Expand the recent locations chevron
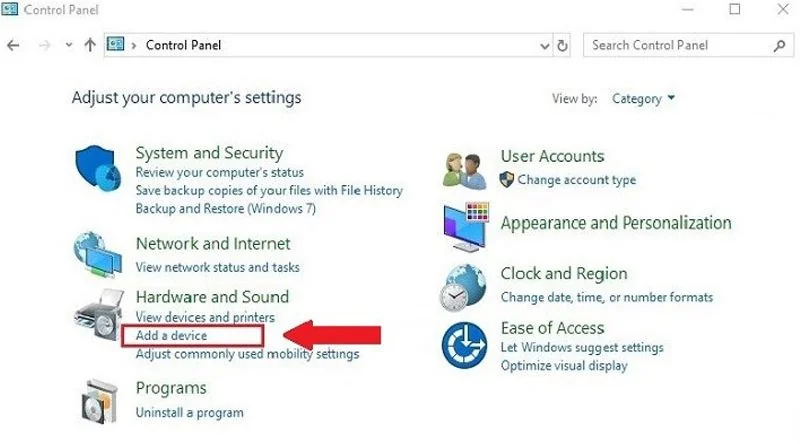The width and height of the screenshot is (800, 444). [x=68, y=45]
